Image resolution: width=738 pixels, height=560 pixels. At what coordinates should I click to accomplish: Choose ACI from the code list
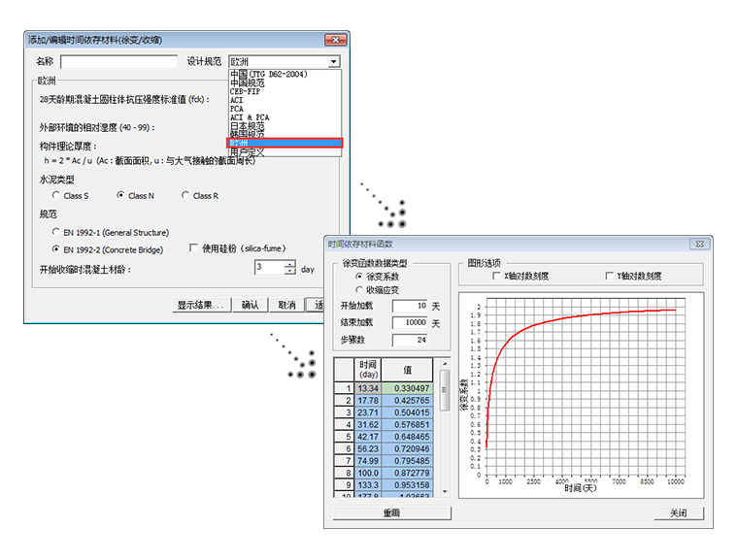coord(236,100)
